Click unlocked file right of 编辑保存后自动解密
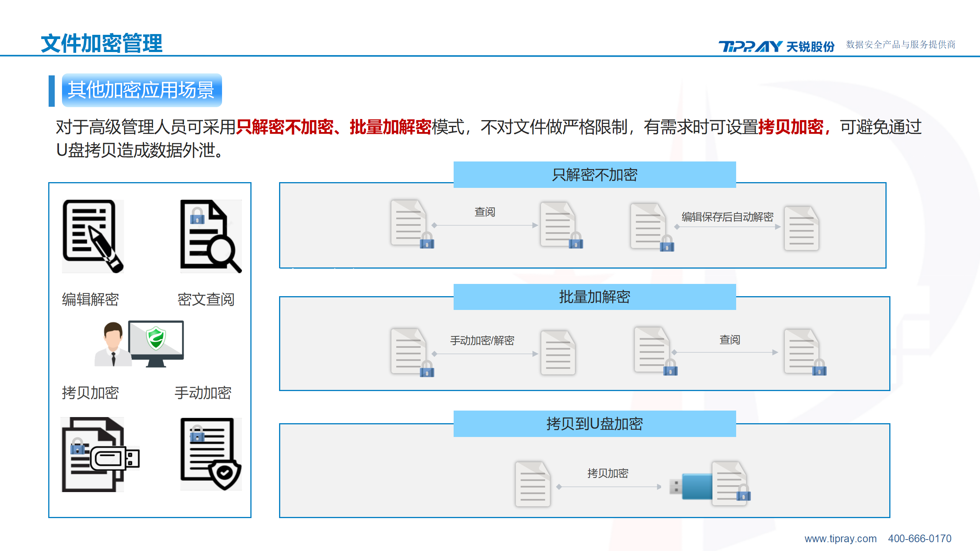The image size is (980, 551). tap(801, 228)
